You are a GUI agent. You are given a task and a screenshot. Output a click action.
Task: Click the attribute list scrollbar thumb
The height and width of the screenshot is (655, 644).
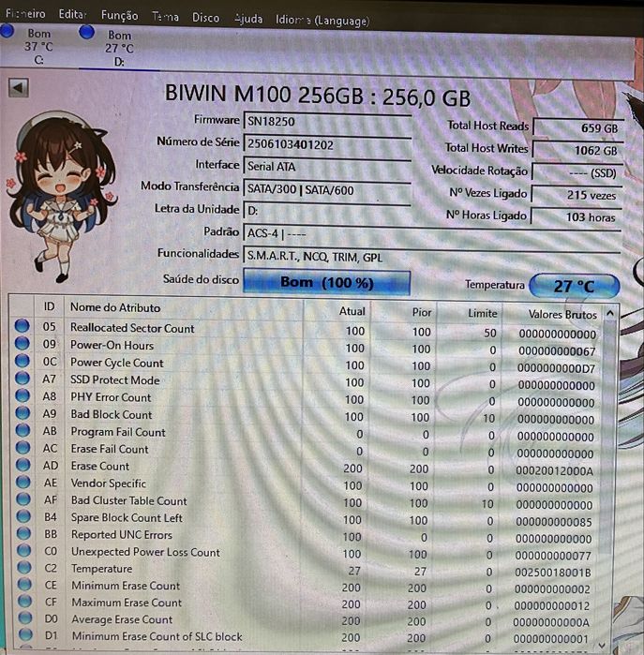click(x=607, y=435)
